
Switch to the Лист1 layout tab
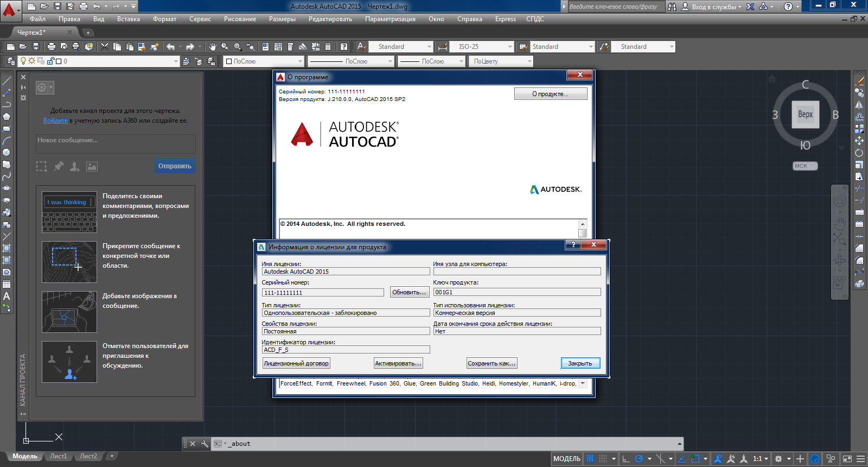(58, 456)
